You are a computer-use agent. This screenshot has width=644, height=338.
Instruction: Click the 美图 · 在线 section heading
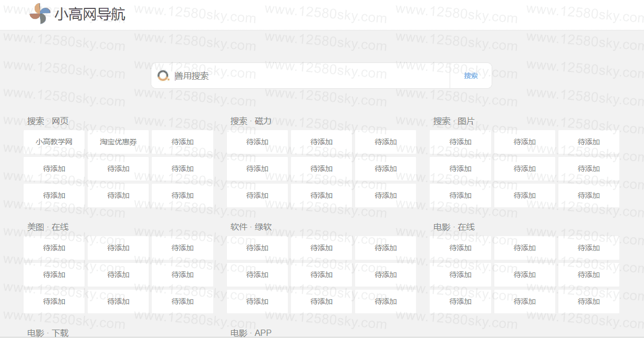coord(48,227)
